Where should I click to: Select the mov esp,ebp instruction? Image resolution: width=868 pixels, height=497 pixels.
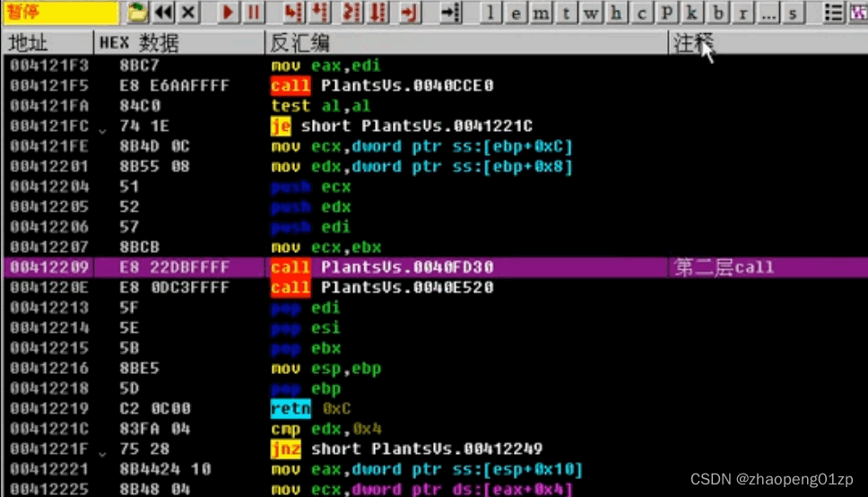coord(326,368)
